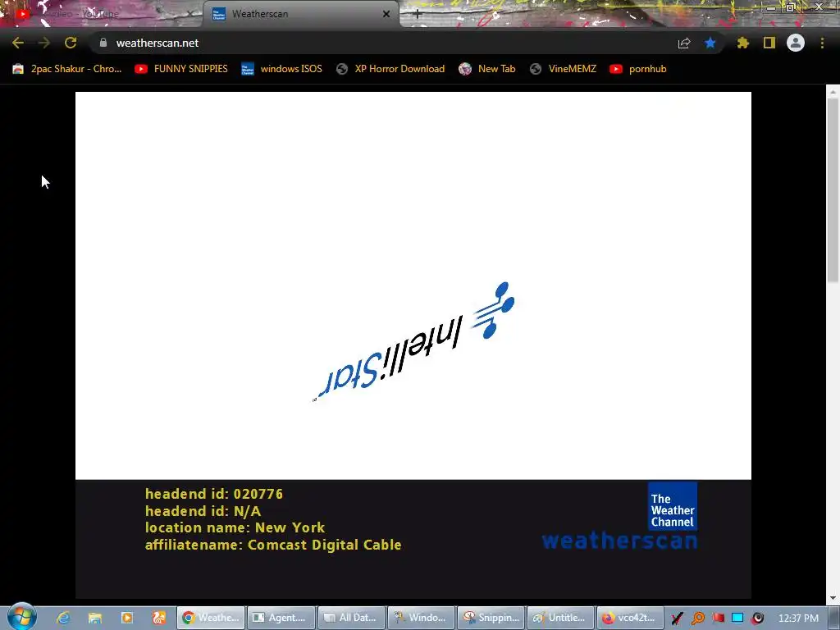The width and height of the screenshot is (840, 630).
Task: Reload the Weatherscan page
Action: [x=71, y=43]
